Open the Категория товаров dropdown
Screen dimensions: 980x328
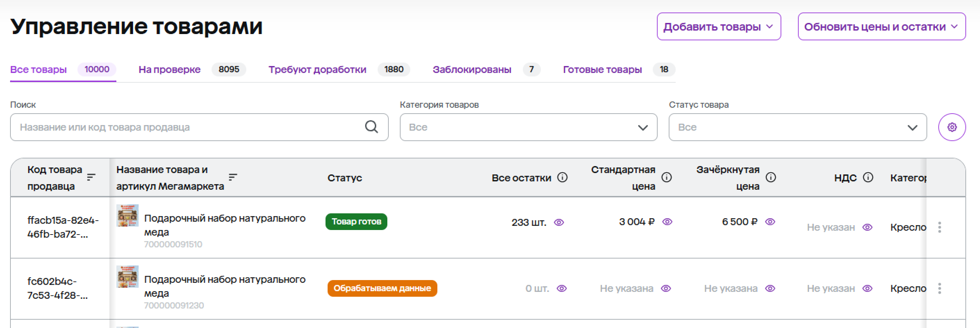click(x=528, y=127)
